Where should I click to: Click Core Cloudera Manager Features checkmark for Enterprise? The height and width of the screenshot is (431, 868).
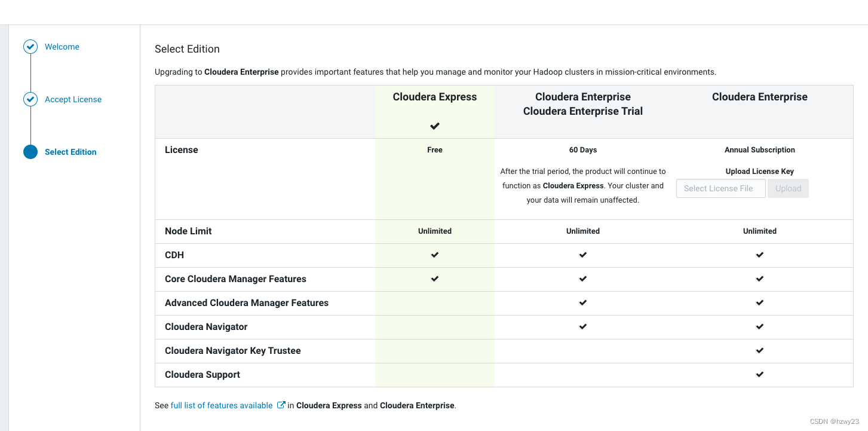760,279
